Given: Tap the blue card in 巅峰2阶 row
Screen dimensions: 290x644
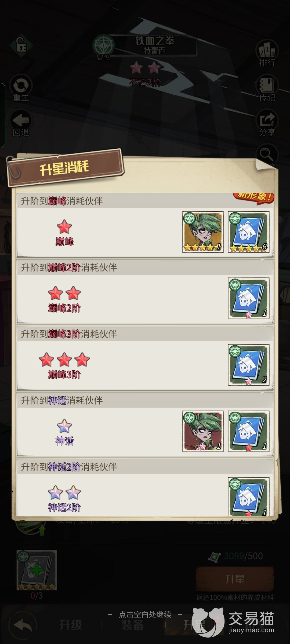Looking at the screenshot, I should point(249,298).
